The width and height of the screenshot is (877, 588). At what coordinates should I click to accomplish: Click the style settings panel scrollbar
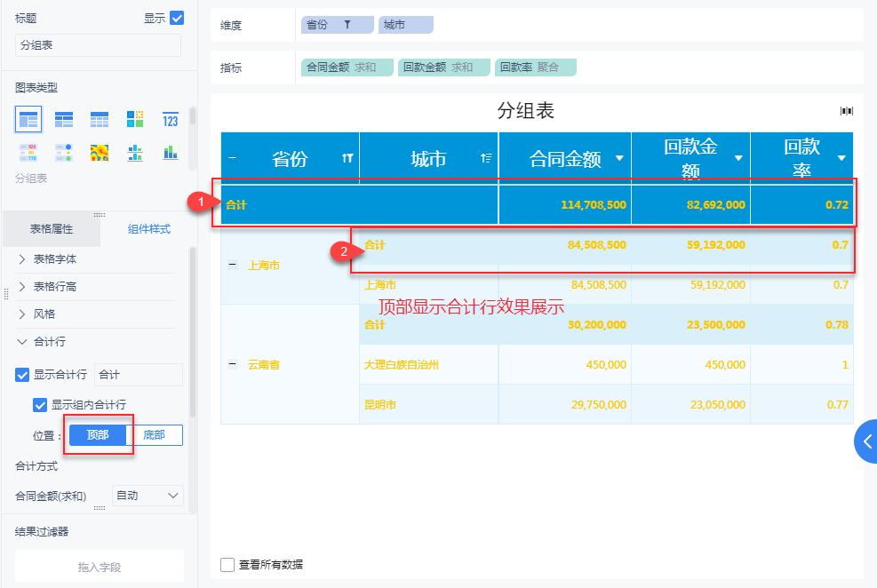click(193, 332)
